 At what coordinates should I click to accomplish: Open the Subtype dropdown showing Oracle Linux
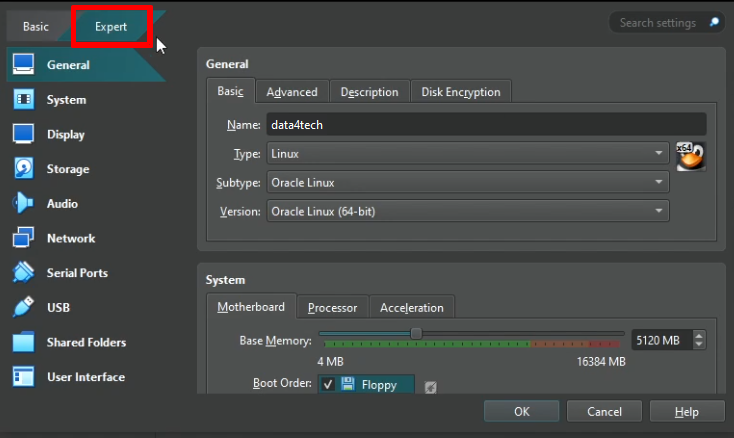point(468,182)
